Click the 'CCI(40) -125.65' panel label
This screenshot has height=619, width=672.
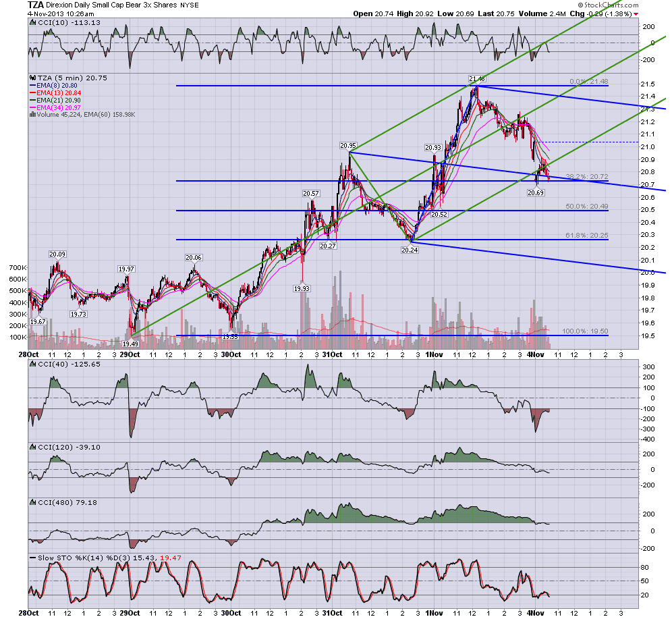[x=69, y=365]
